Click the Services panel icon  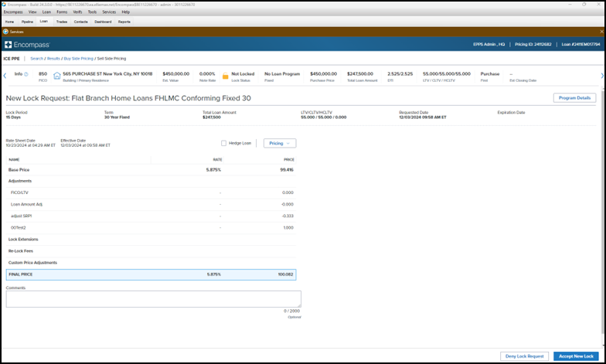[6, 32]
